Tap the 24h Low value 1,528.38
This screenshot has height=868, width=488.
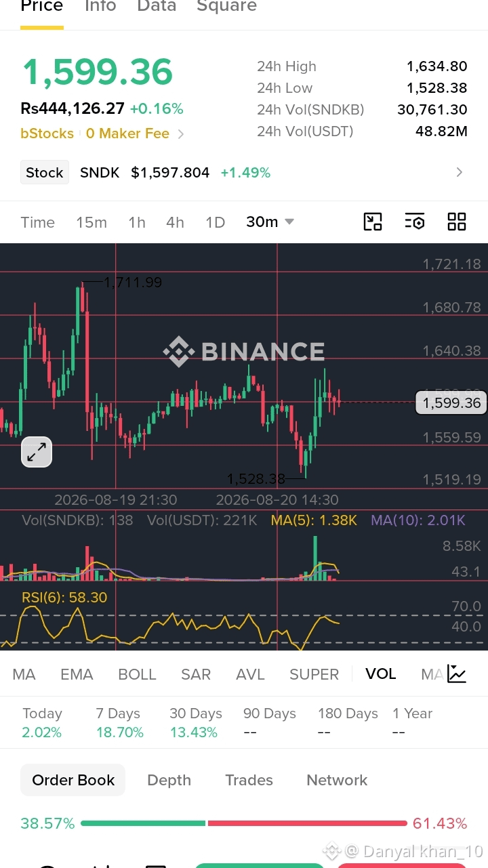click(x=437, y=88)
